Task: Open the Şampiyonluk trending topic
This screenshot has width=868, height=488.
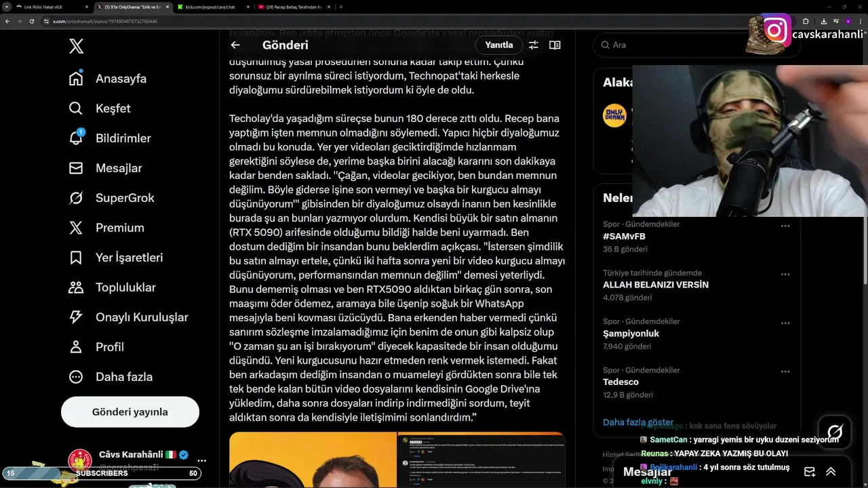Action: click(631, 333)
